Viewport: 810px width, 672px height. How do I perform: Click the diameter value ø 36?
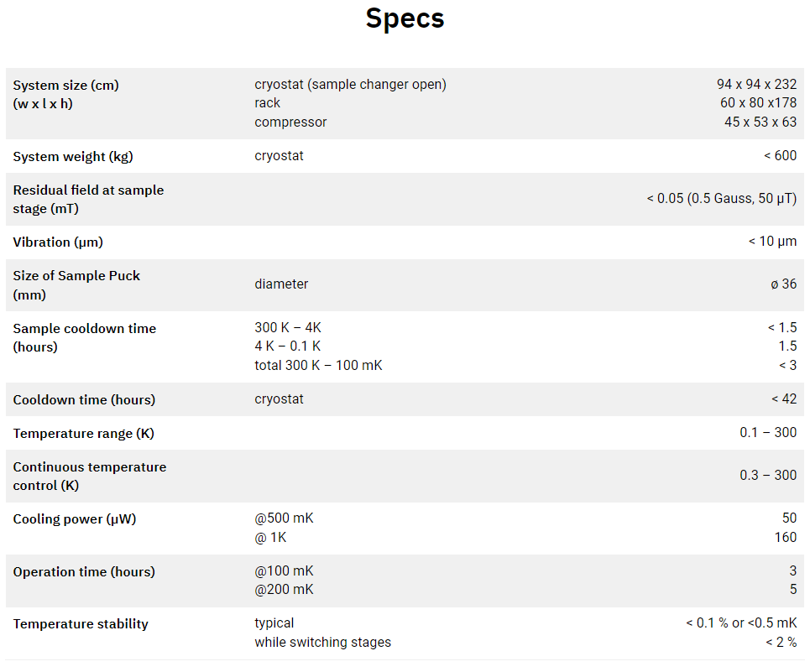tap(784, 284)
